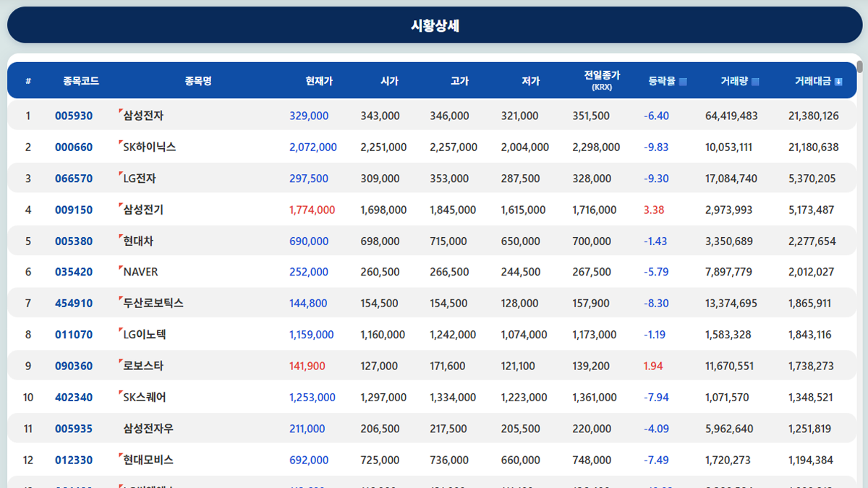Select the 현대모비스 stock name
The height and width of the screenshot is (488, 868).
coord(148,460)
